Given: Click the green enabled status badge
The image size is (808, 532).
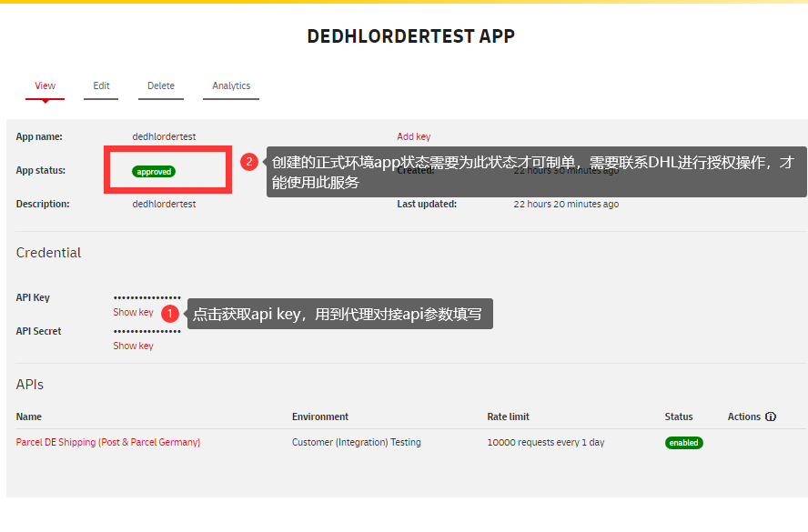Looking at the screenshot, I should click(683, 443).
